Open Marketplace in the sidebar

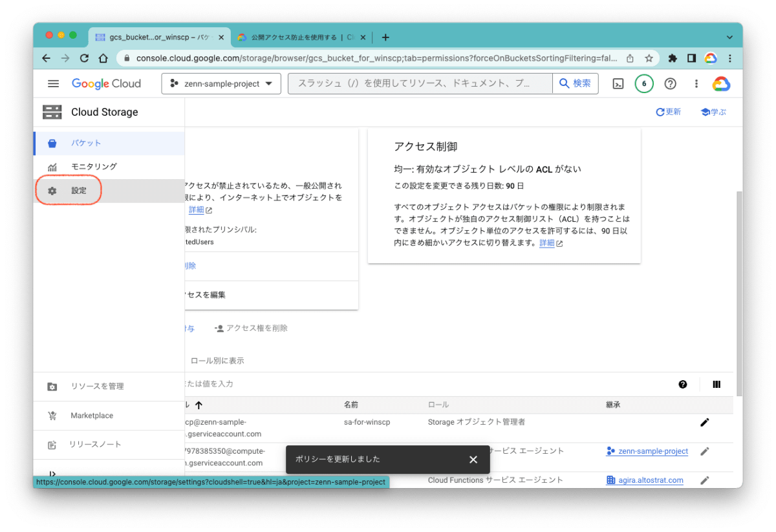109,416
